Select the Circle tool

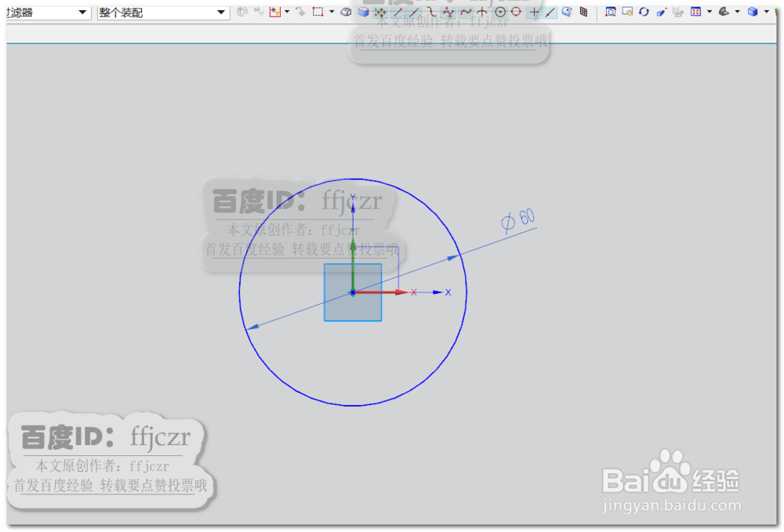[x=499, y=12]
